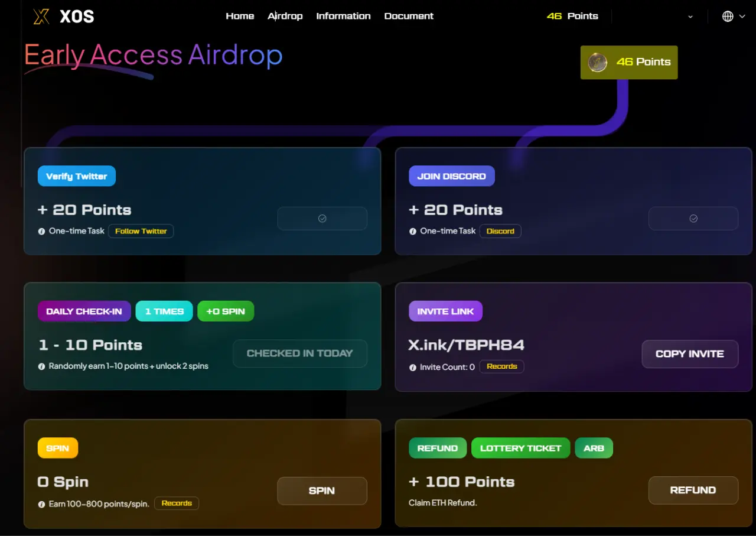Go to the Home menu
The height and width of the screenshot is (536, 756).
pyautogui.click(x=240, y=16)
